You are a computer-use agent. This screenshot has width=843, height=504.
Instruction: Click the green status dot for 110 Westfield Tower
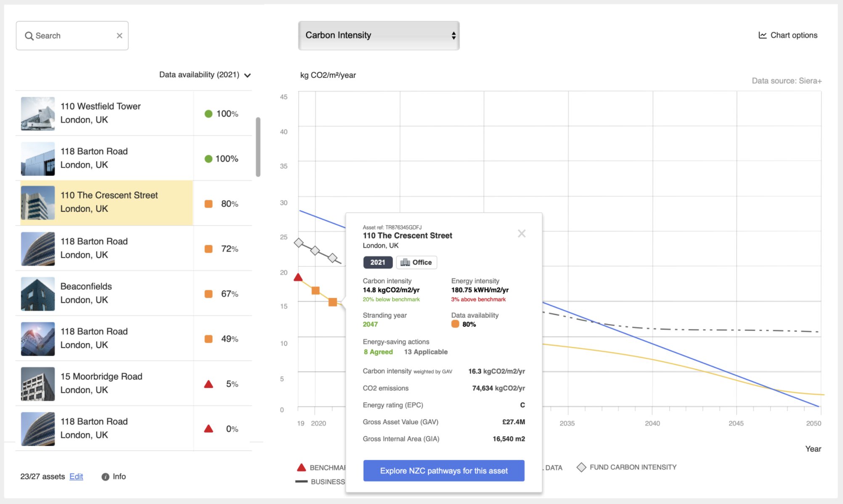coord(208,114)
